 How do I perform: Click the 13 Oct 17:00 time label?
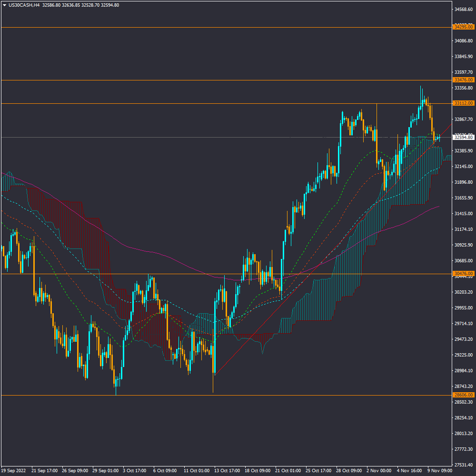coord(227,470)
